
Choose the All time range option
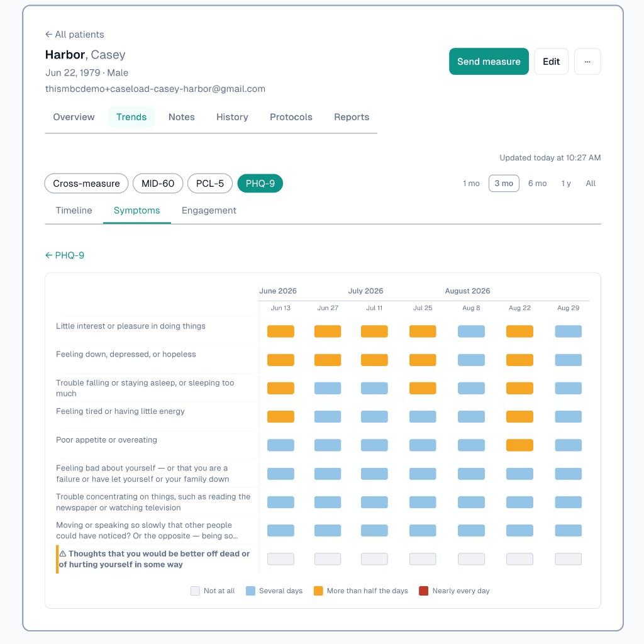590,183
